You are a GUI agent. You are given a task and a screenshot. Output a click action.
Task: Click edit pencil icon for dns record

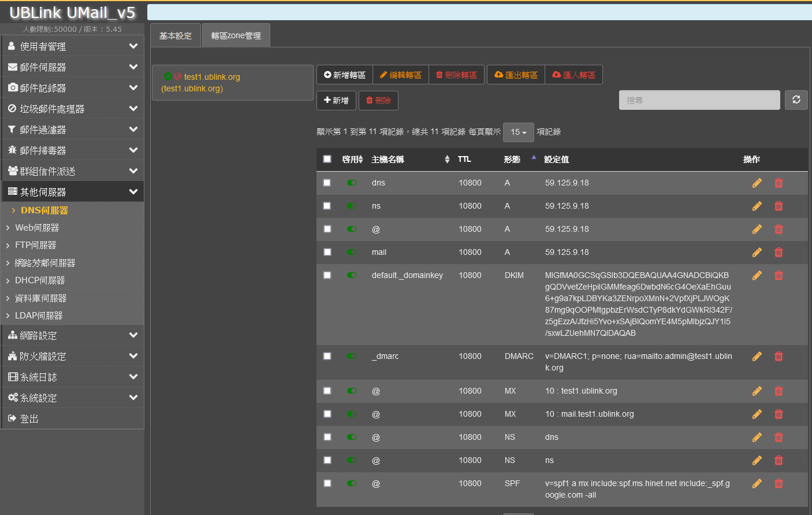[x=757, y=183]
